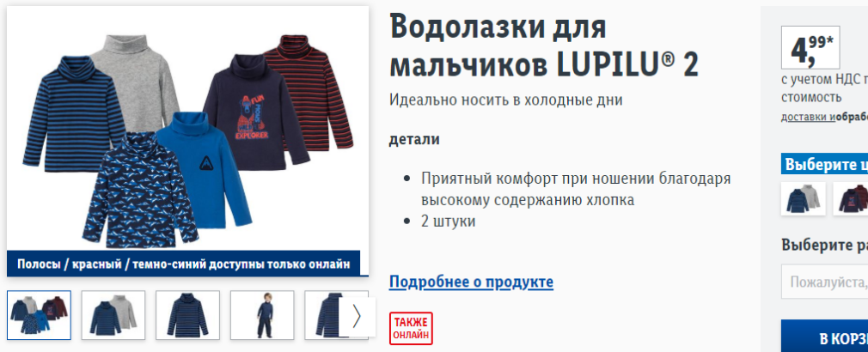Click the 'Подробнее о продукте' link

point(471,282)
